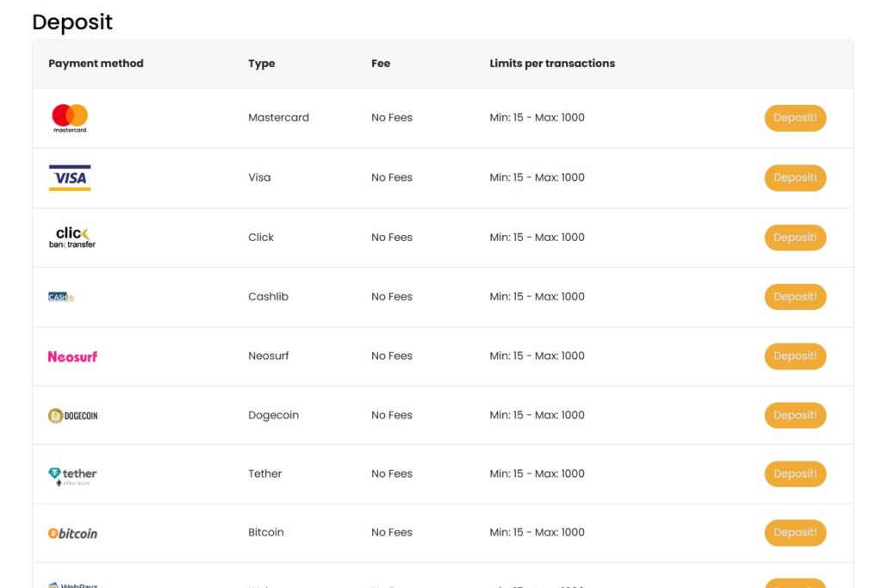Click Deposit! on the Cashlib row

pyautogui.click(x=795, y=296)
